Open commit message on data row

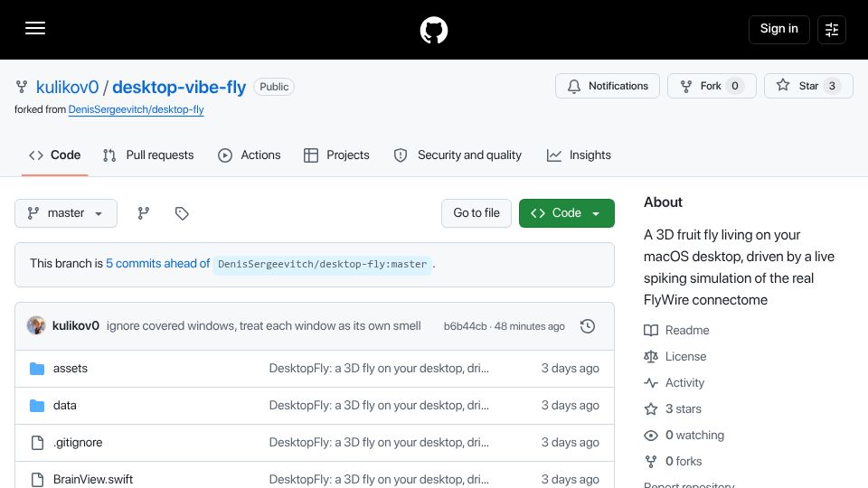[379, 405]
